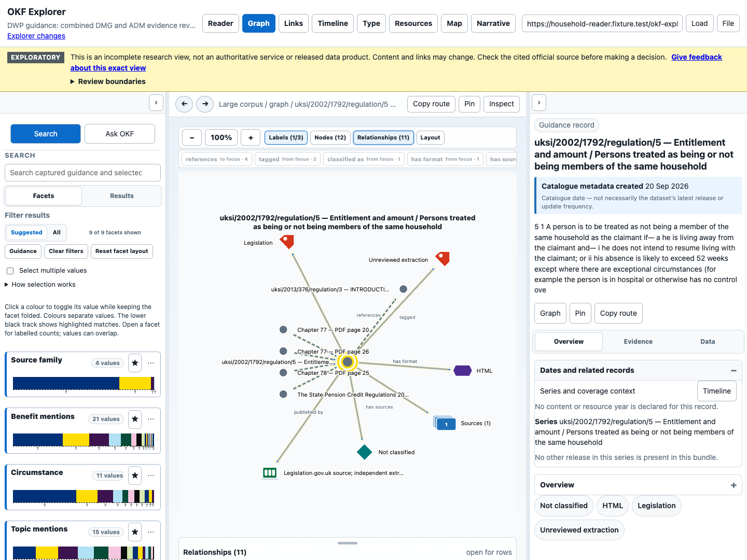This screenshot has height=560, width=747.
Task: Switch facets to Suggested
Action: pyautogui.click(x=26, y=232)
